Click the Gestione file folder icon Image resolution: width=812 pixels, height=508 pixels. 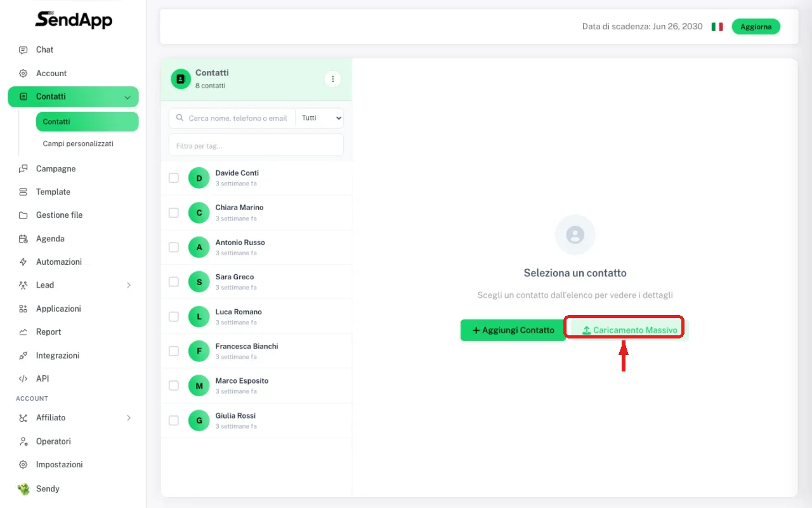click(x=23, y=215)
